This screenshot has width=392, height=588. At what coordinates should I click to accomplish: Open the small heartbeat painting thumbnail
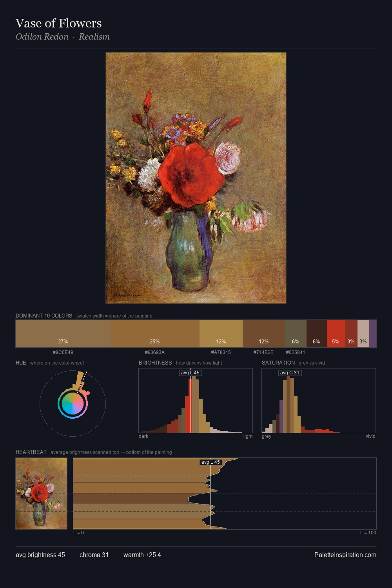pyautogui.click(x=42, y=494)
